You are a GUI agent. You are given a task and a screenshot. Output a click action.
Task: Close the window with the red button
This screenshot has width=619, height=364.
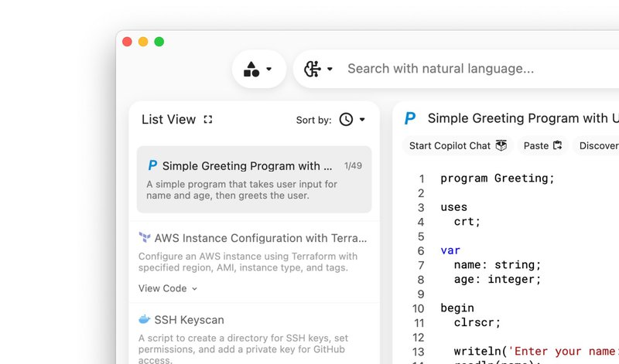click(127, 42)
